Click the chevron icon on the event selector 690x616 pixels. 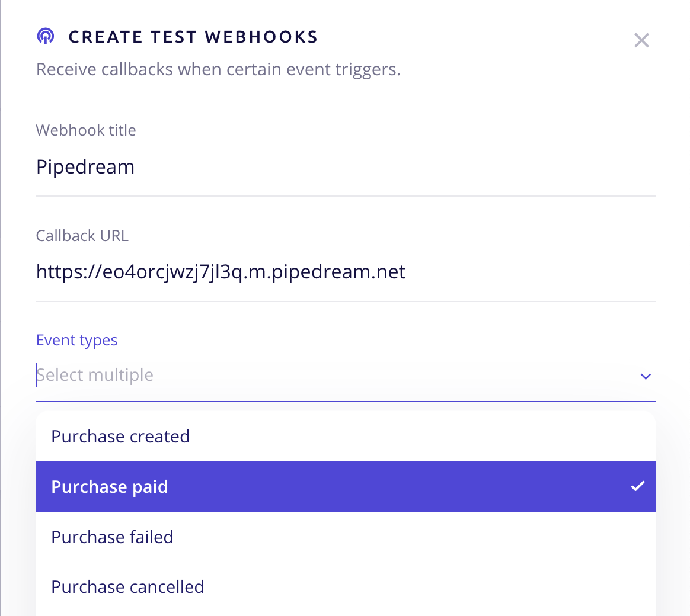coord(645,376)
